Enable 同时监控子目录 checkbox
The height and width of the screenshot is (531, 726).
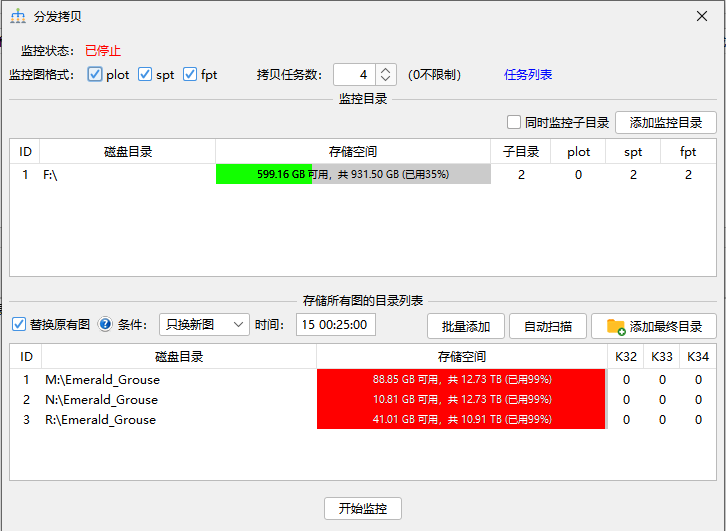tap(514, 123)
